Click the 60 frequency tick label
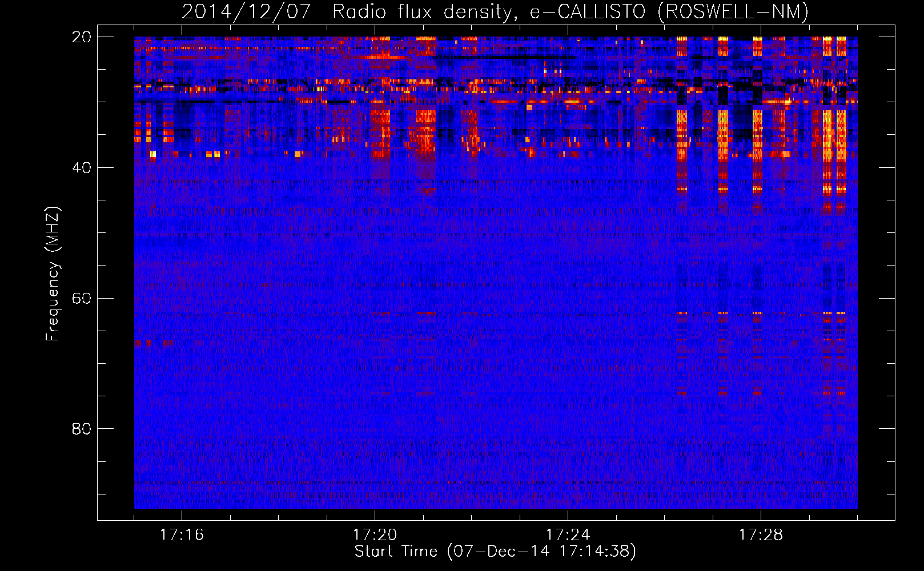 point(81,298)
